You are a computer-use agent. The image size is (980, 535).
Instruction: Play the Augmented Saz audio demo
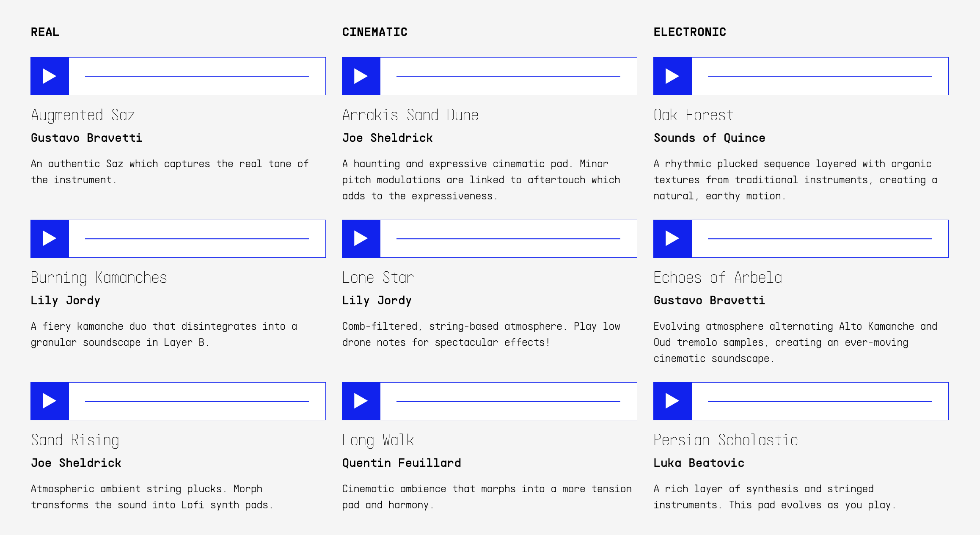[50, 76]
